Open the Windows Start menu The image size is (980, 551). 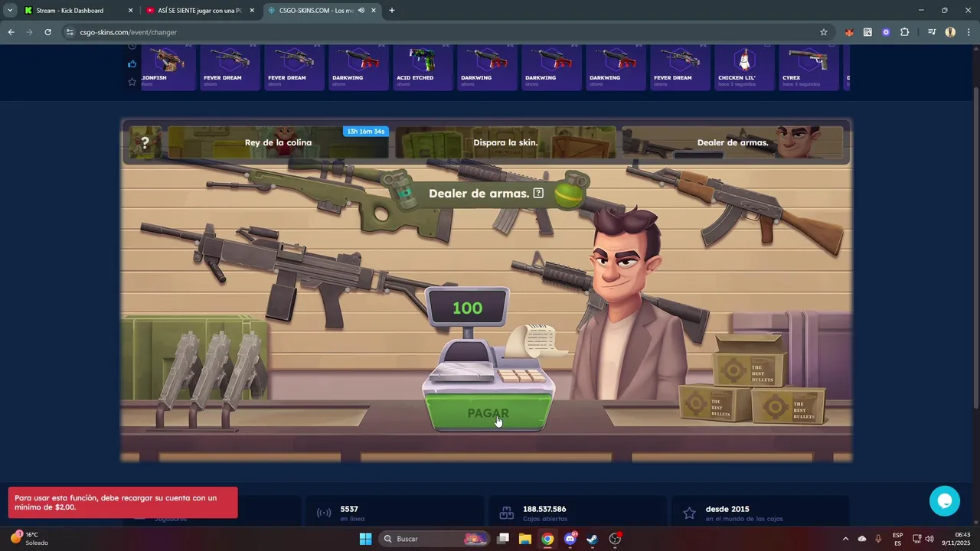[365, 539]
